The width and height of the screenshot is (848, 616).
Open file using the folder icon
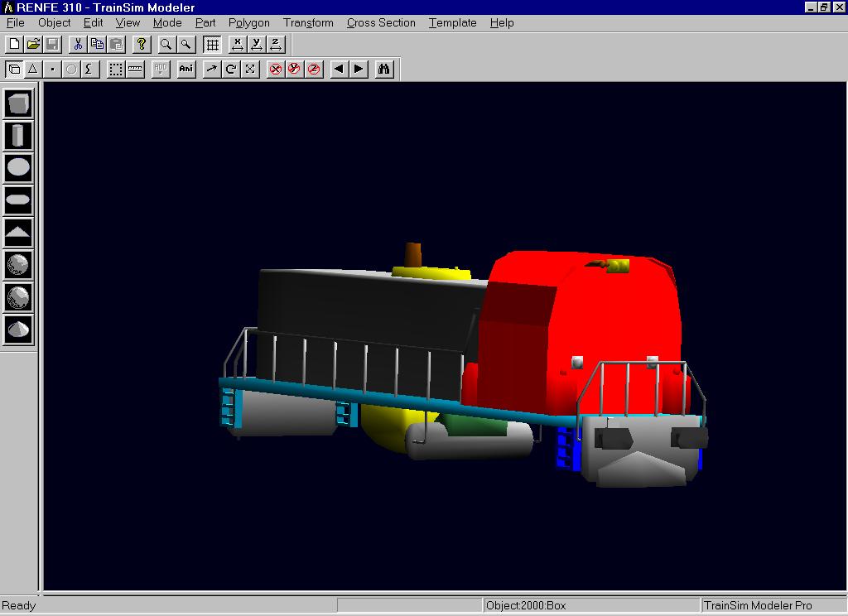33,44
